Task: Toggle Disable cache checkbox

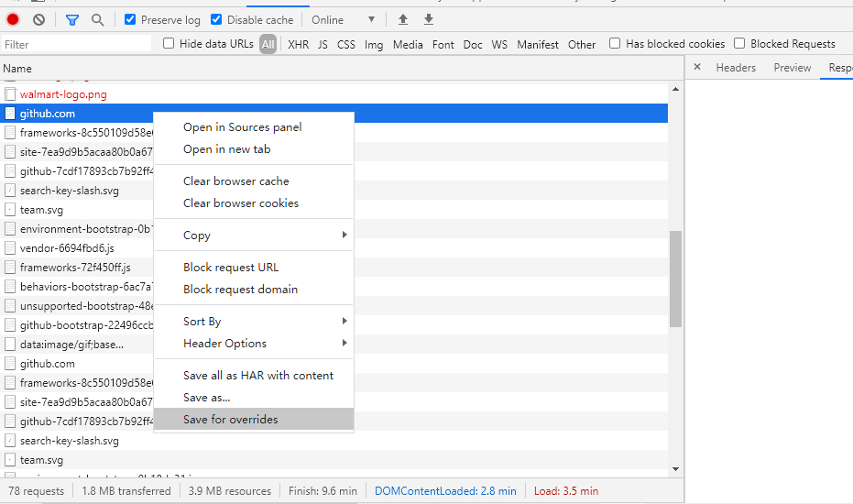Action: coord(216,19)
